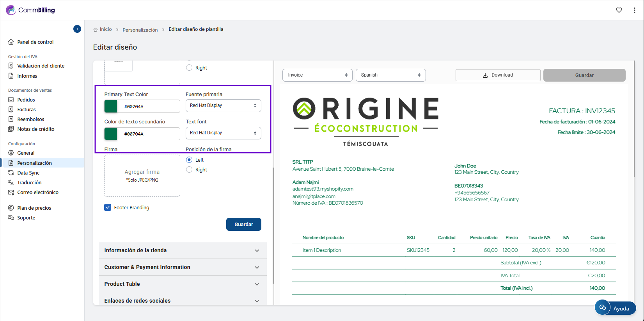This screenshot has height=321, width=644.
Task: Uncheck the Footer Branding checkbox
Action: click(x=108, y=207)
